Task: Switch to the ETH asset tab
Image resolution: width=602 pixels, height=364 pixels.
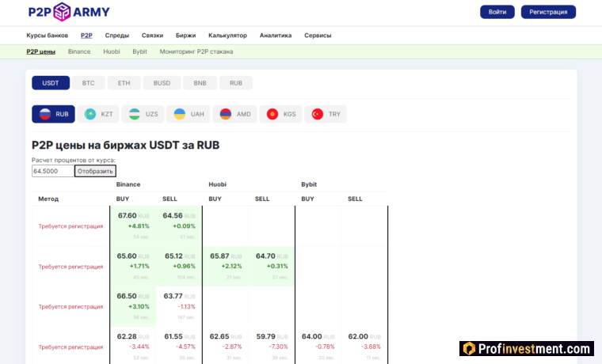Action: 124,83
